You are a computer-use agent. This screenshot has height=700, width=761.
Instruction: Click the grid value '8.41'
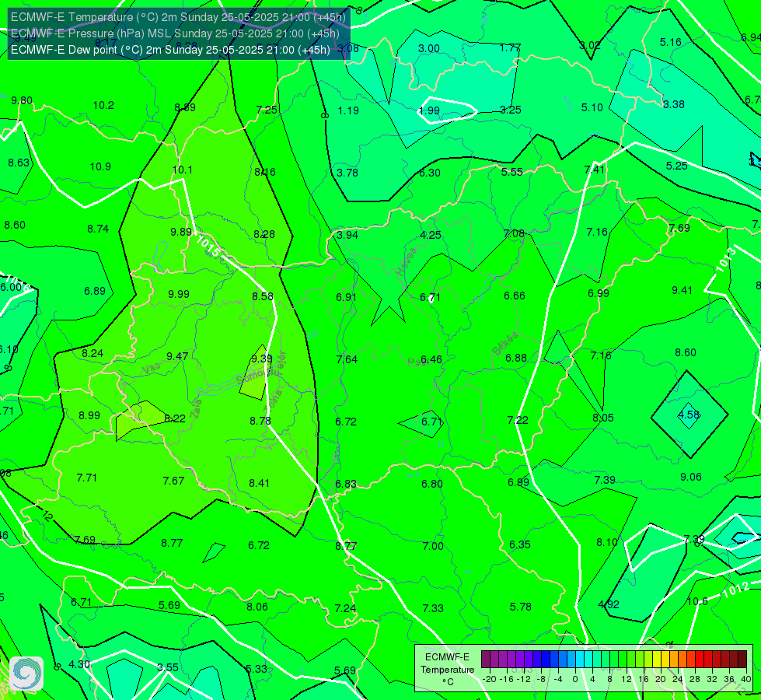click(259, 483)
